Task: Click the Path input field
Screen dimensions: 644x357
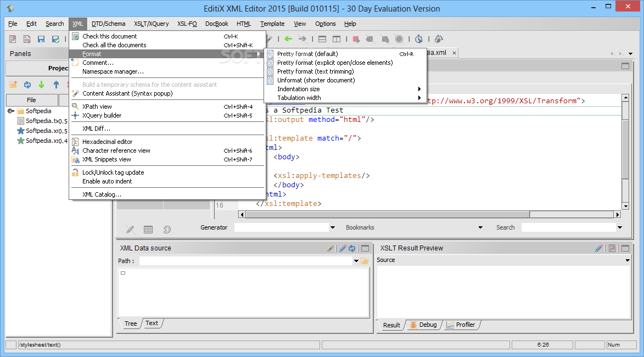Action: [245, 261]
